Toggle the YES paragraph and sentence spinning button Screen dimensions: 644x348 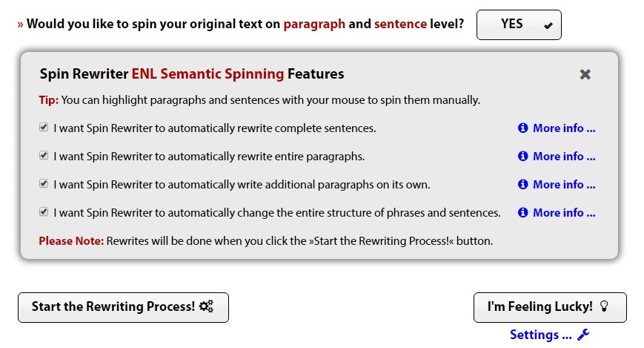519,24
